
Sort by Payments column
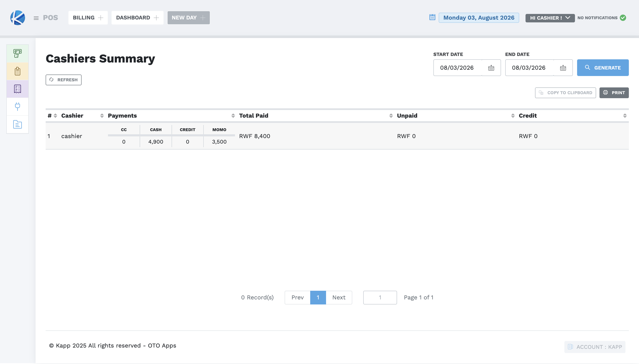[x=233, y=116]
